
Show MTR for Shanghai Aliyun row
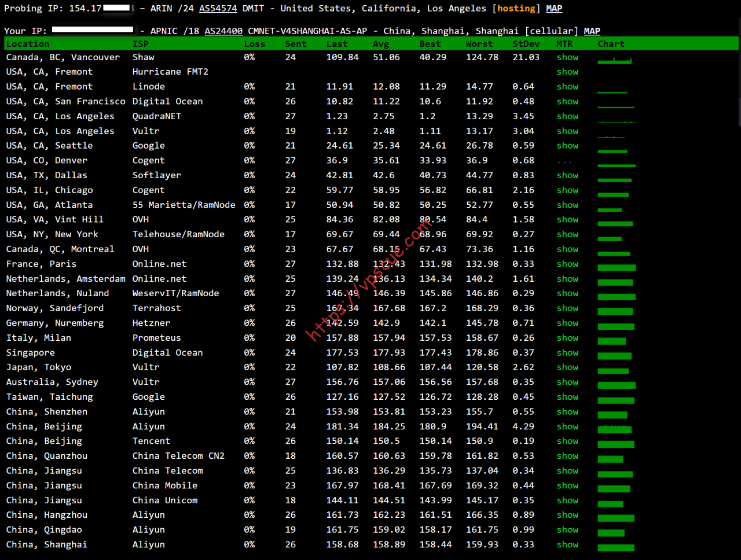[567, 545]
